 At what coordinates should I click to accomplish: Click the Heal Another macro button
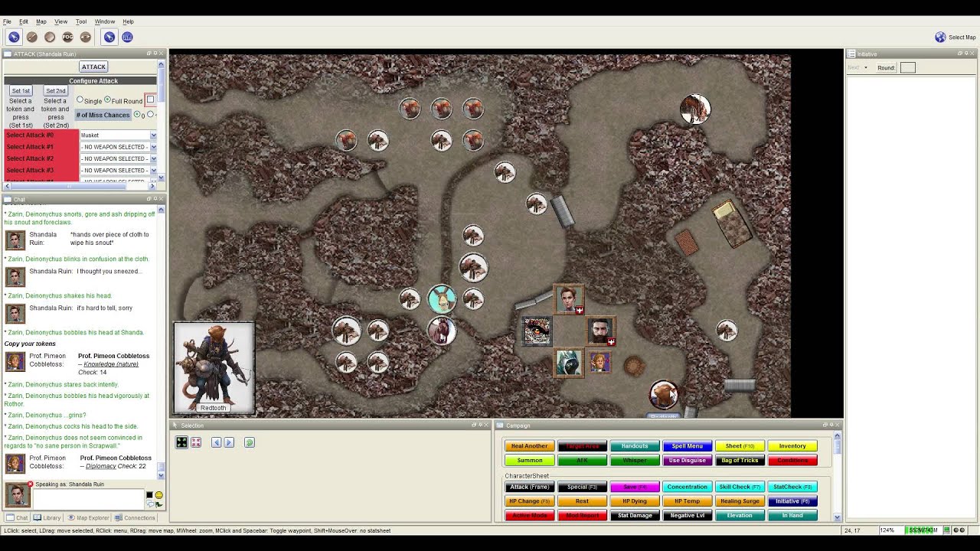point(529,446)
